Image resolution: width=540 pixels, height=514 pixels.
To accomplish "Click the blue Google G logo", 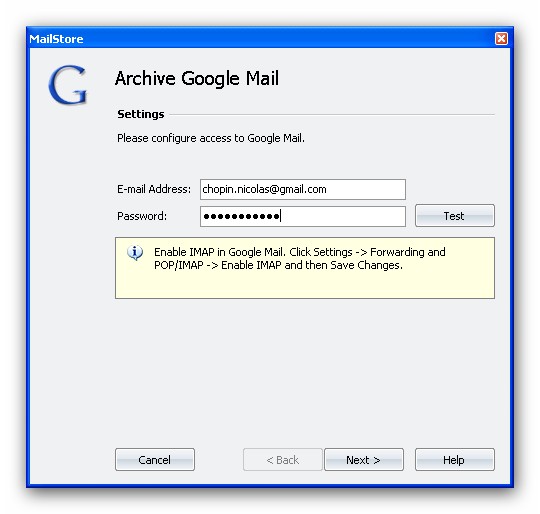I will 68,85.
